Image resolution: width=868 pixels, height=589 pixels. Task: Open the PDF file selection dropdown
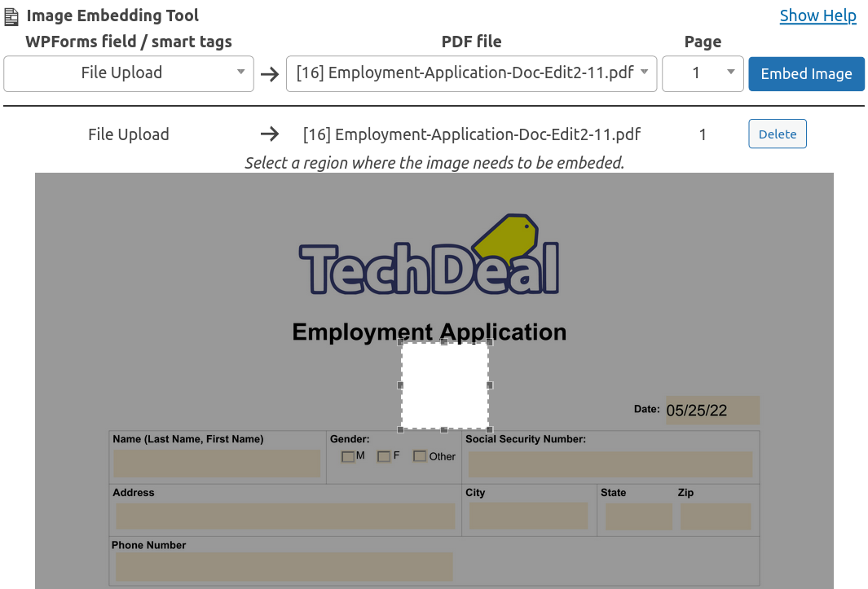(x=471, y=73)
